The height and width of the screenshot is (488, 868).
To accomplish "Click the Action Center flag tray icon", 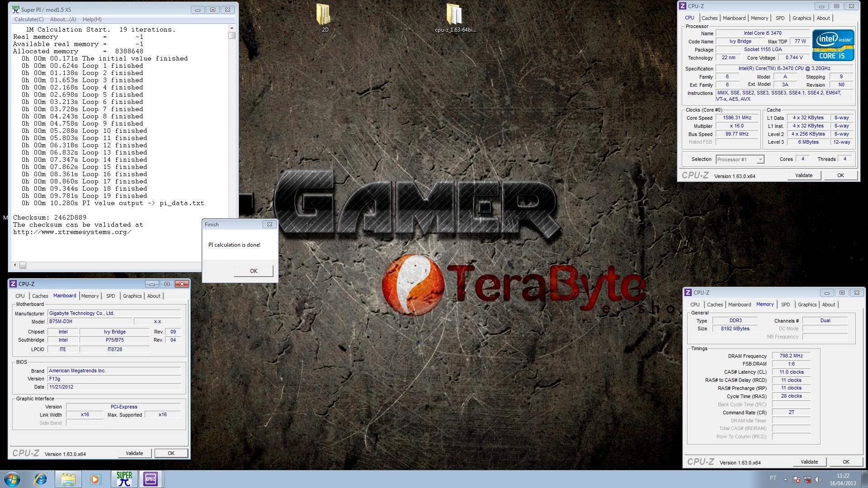I will (797, 479).
